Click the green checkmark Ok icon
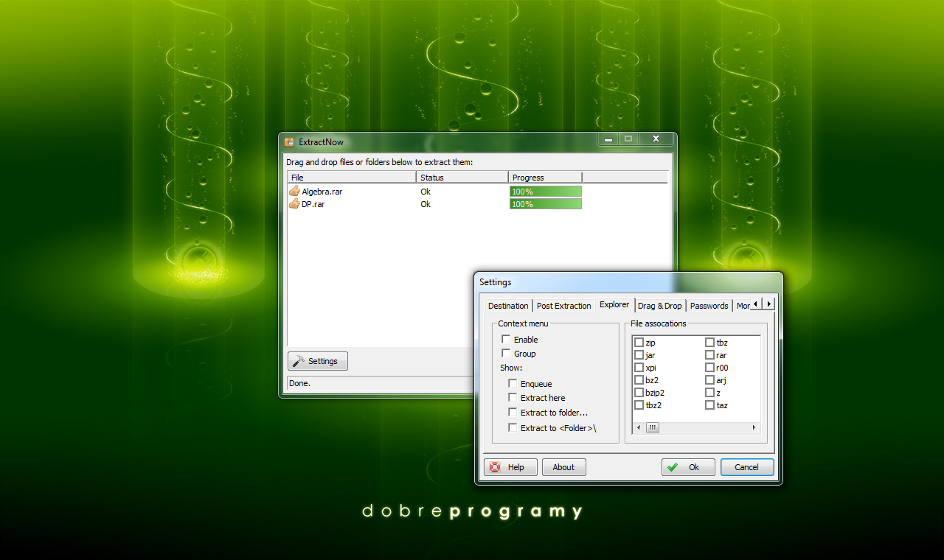The image size is (944, 560). click(672, 467)
